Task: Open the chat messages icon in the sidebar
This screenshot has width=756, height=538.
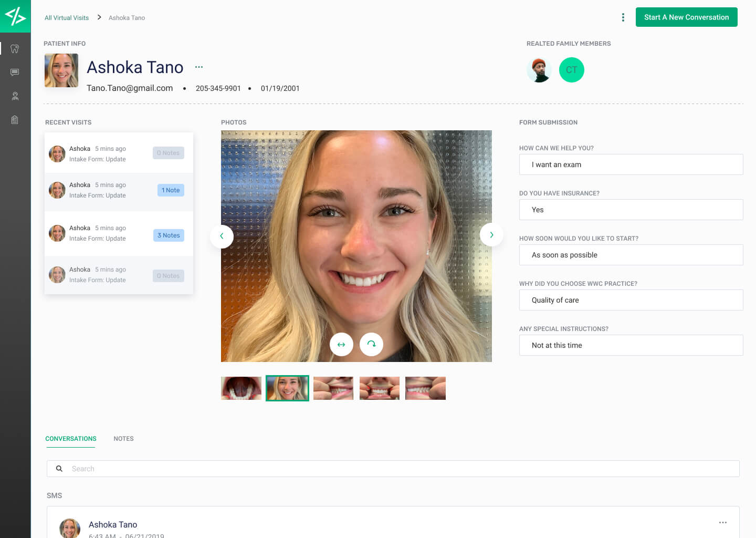Action: tap(15, 72)
